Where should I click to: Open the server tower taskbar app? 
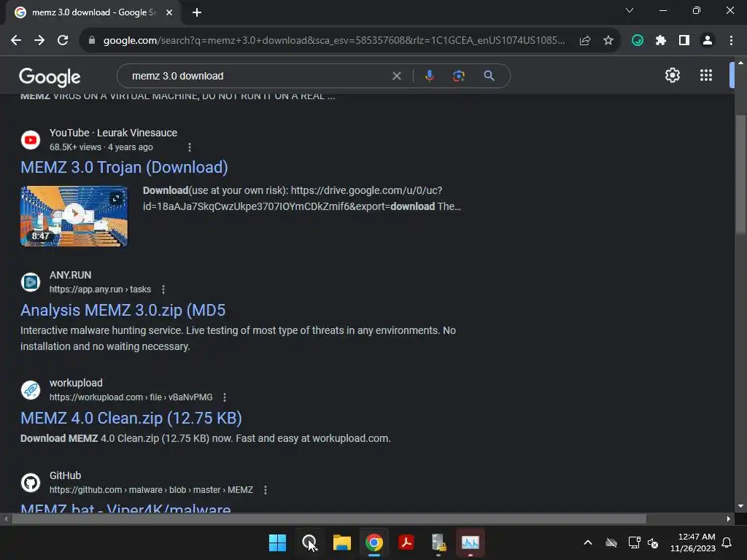(x=438, y=542)
